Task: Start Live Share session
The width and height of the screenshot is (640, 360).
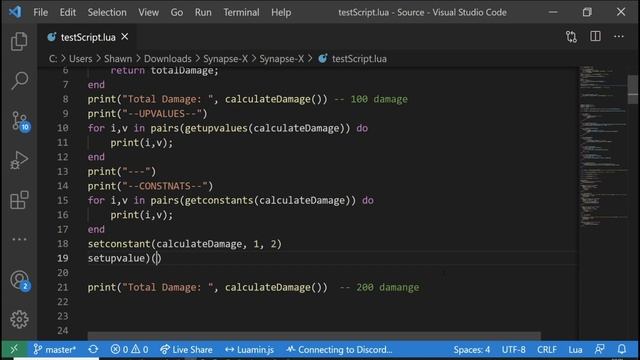Action: tap(186, 349)
